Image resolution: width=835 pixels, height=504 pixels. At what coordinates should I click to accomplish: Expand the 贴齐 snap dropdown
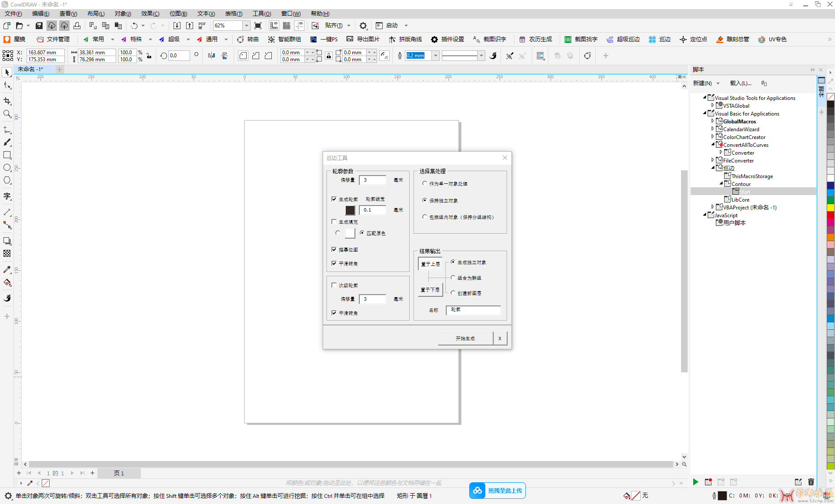[349, 26]
